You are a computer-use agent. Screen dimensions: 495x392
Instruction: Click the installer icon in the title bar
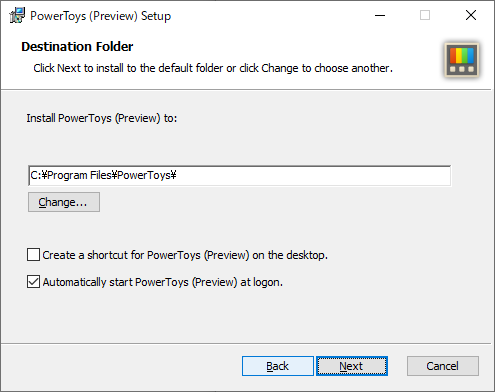tap(17, 15)
